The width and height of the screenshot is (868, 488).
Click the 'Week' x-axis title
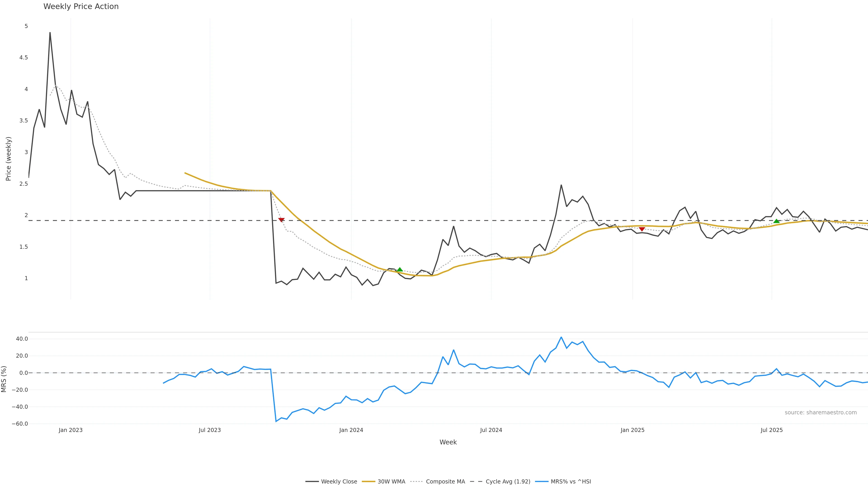(x=448, y=442)
